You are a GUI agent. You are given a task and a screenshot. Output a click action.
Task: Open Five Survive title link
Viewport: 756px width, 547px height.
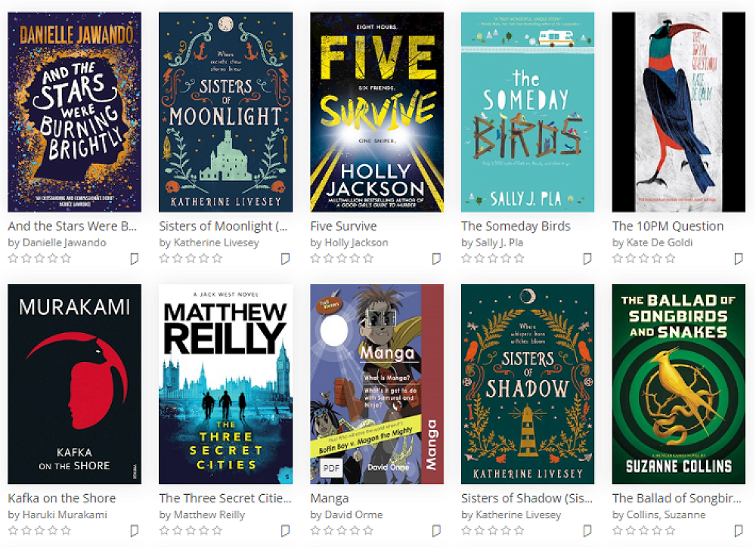coord(343,226)
